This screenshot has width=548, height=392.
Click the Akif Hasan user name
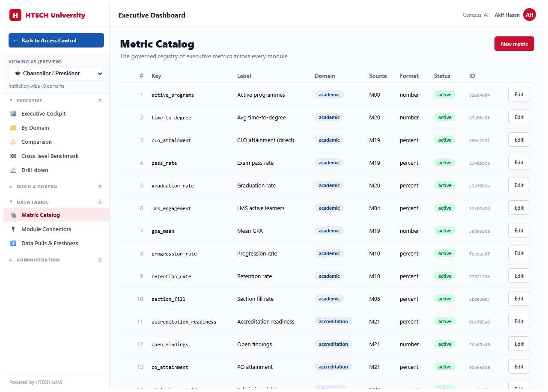coord(507,15)
